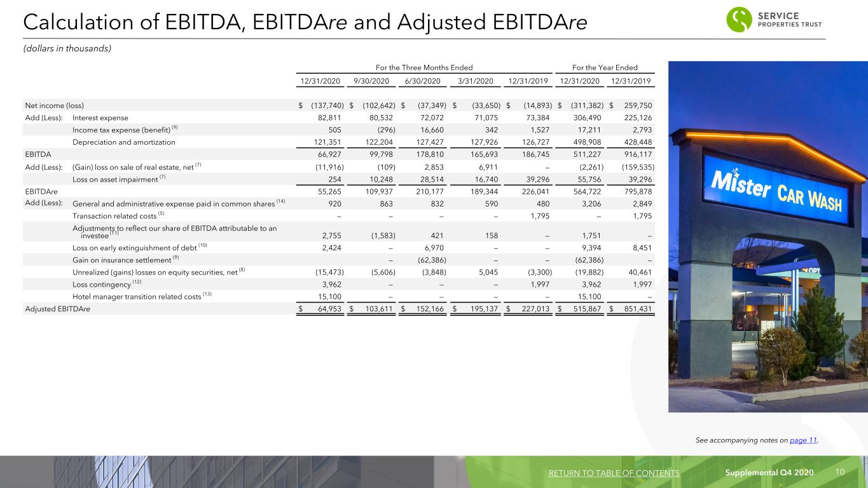
Task: Select the 'Adjusted EBITDAre' row label
Action: (57, 308)
